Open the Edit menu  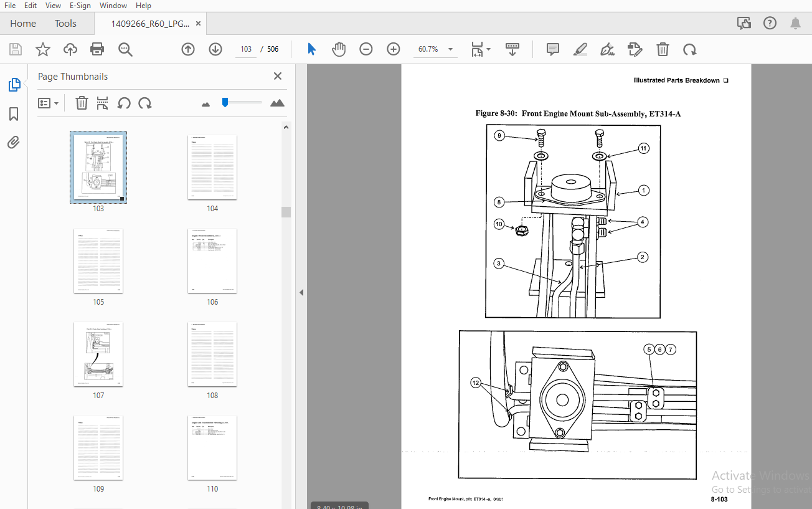(x=31, y=6)
